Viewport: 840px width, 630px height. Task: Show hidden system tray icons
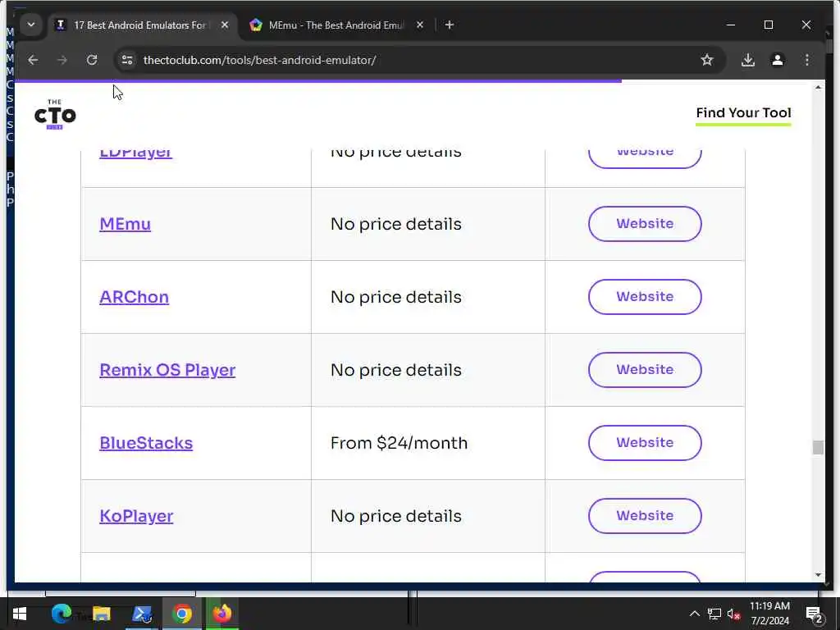[x=694, y=614]
